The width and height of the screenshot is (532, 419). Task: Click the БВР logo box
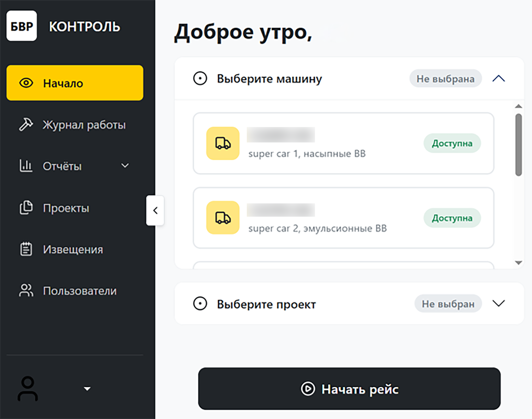tap(22, 26)
